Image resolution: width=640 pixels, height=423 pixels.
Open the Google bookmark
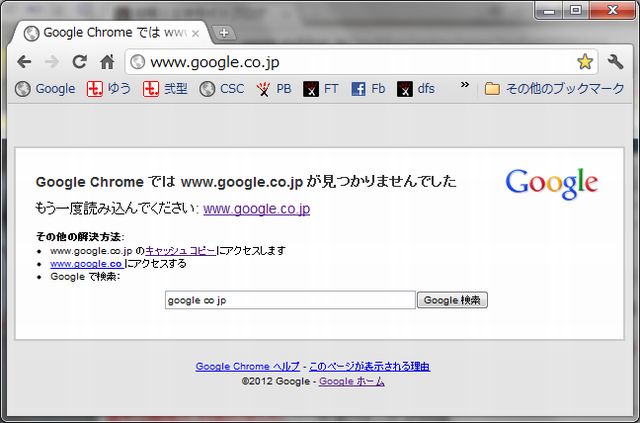(x=45, y=89)
